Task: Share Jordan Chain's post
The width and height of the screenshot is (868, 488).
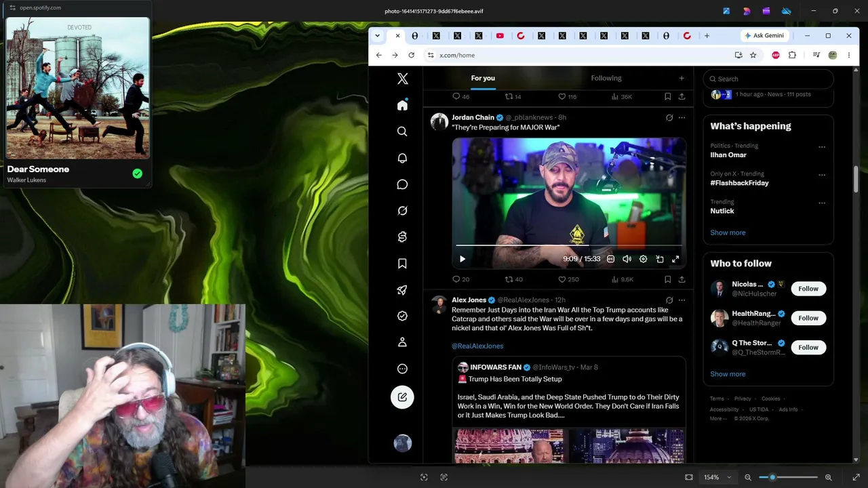Action: 682,279
